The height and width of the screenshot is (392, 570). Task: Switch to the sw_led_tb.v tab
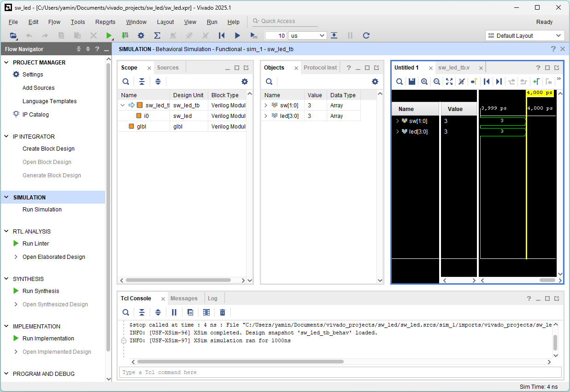click(x=454, y=68)
